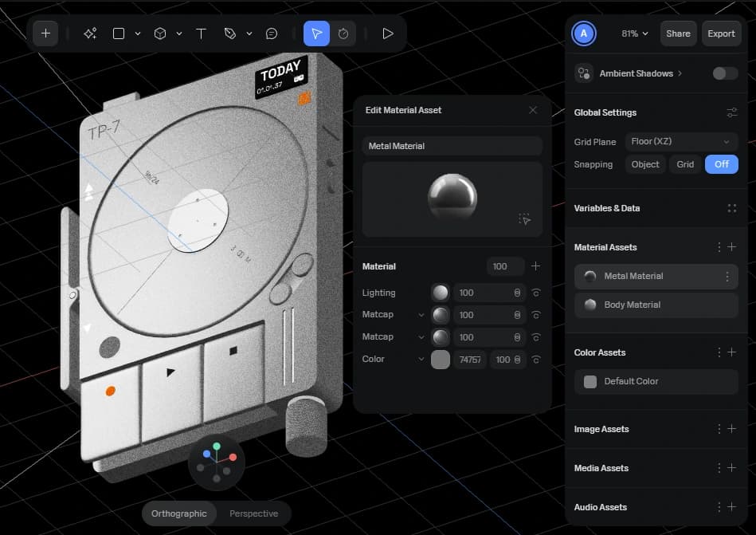Screen dimensions: 756x535
Task: Click the Export button
Action: (x=721, y=33)
